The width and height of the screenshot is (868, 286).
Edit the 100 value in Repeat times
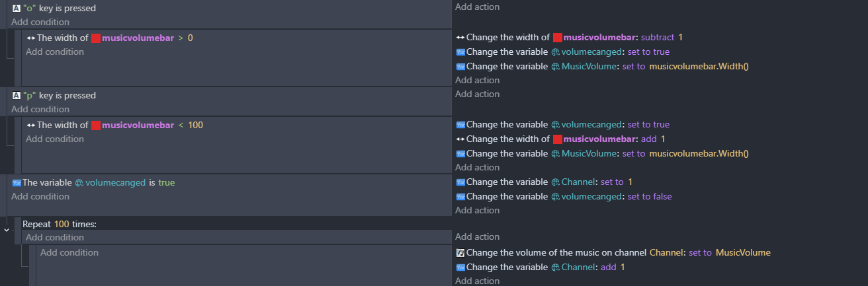pos(62,225)
